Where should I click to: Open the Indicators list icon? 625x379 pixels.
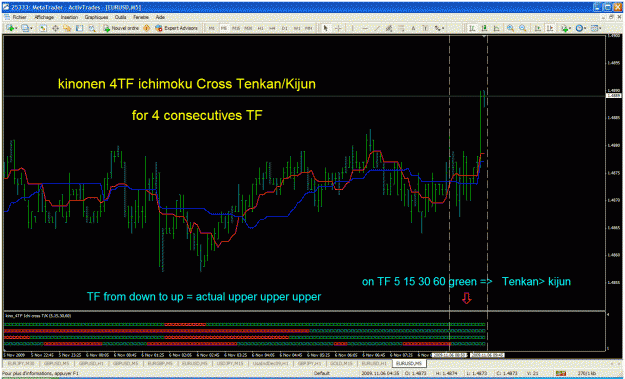coord(564,28)
